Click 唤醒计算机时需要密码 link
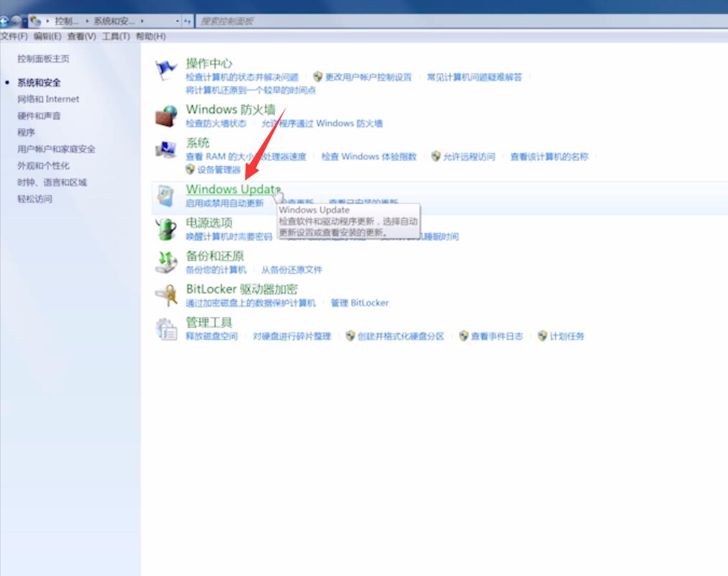Image resolution: width=728 pixels, height=576 pixels. coord(229,237)
